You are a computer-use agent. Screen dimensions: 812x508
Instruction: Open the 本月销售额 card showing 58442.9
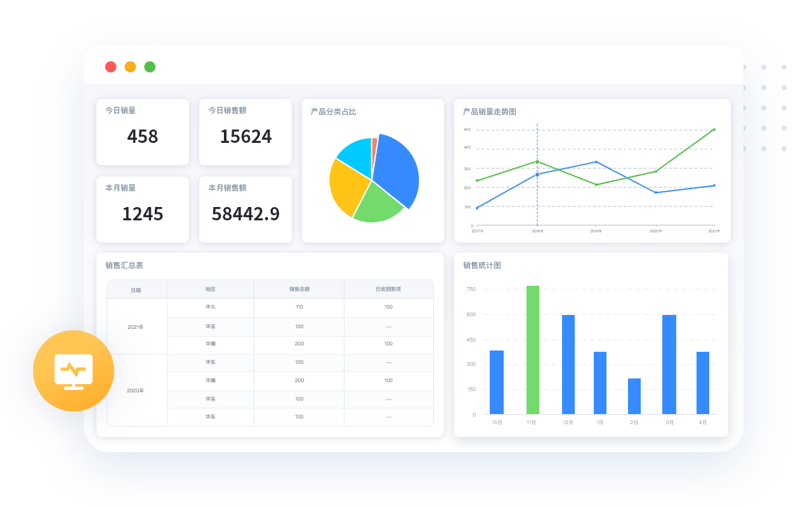[x=246, y=210]
